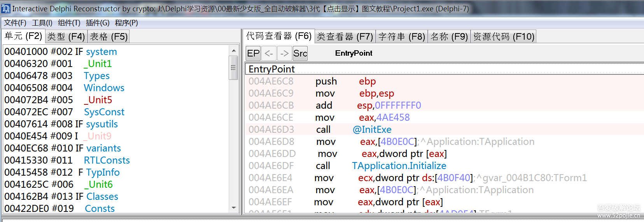Select the Types unit row

[x=116, y=76]
